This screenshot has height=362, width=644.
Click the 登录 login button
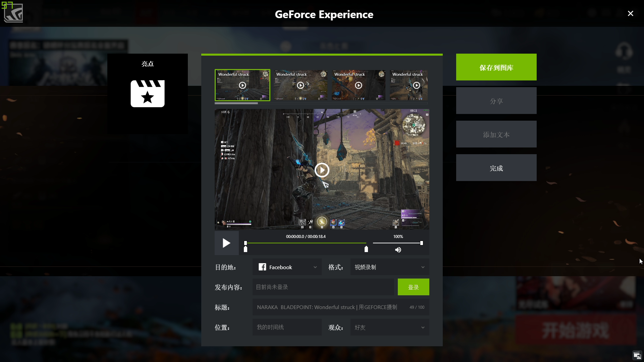tap(413, 287)
